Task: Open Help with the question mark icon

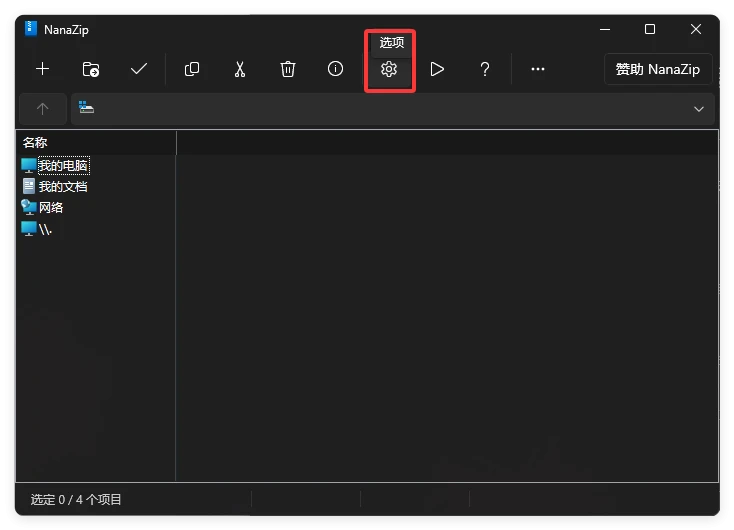Action: click(x=485, y=69)
